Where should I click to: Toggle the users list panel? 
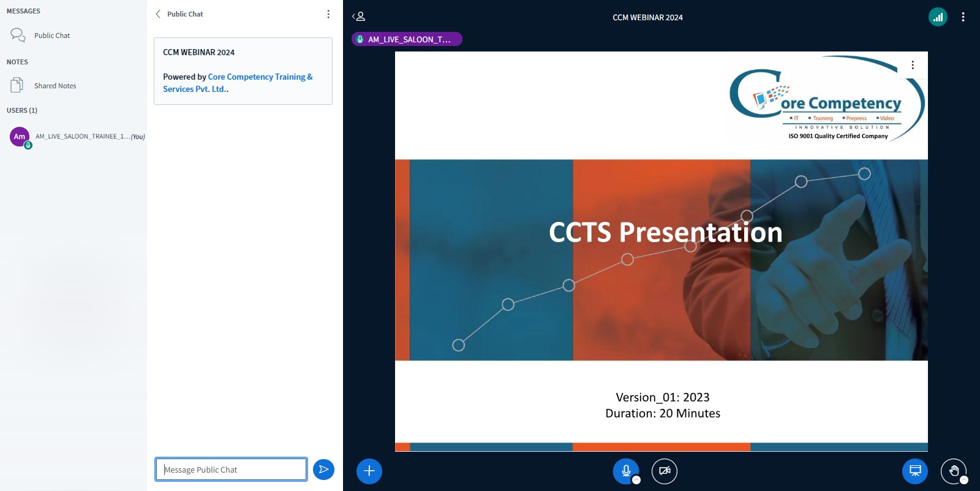click(x=359, y=17)
